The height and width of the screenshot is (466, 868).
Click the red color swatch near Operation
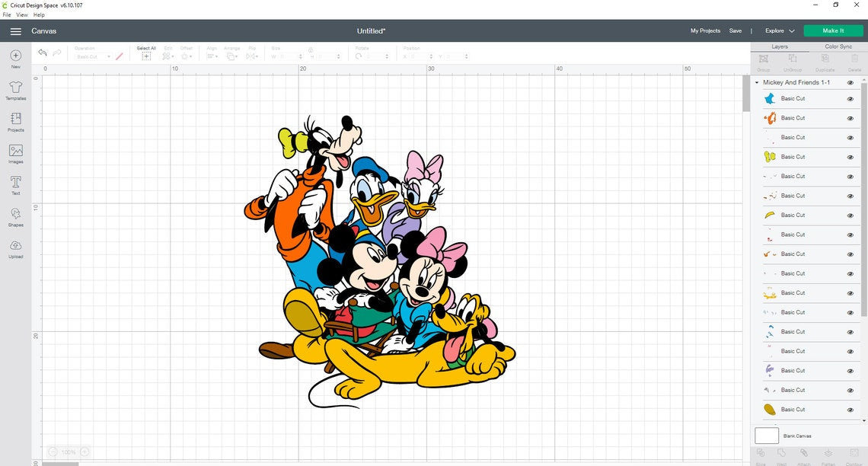tap(120, 56)
